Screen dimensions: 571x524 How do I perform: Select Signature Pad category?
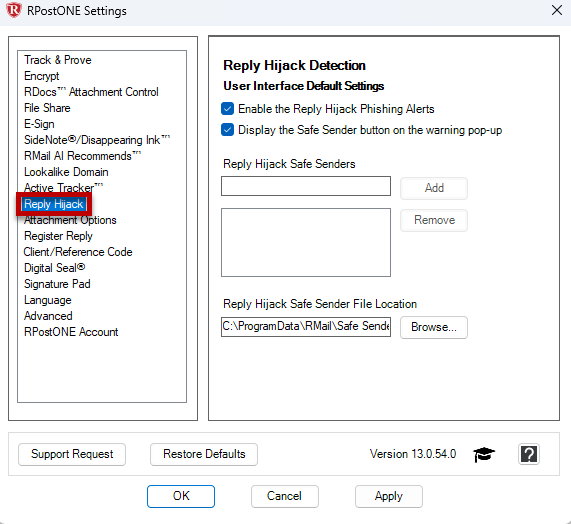click(57, 284)
